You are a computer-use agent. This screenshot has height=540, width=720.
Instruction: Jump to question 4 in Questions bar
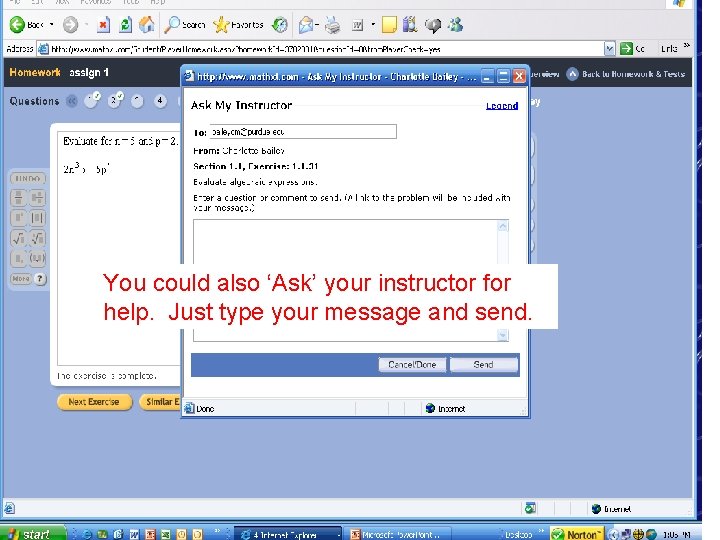160,101
